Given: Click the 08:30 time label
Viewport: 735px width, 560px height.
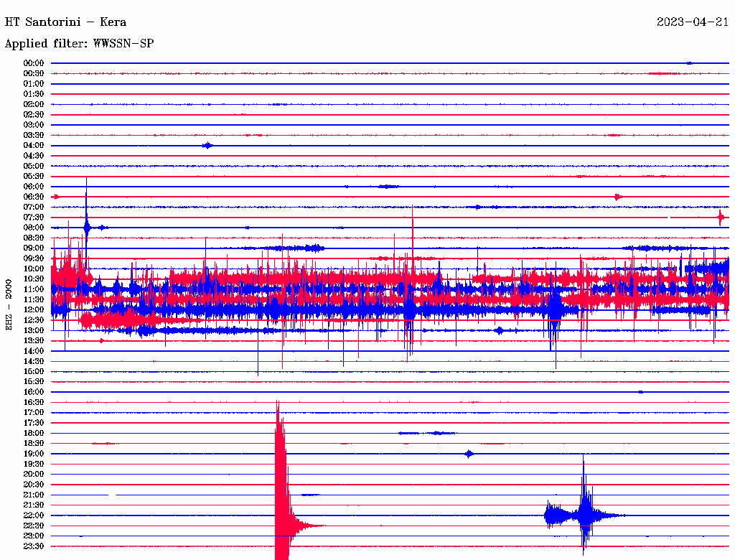Looking at the screenshot, I should click(34, 238).
